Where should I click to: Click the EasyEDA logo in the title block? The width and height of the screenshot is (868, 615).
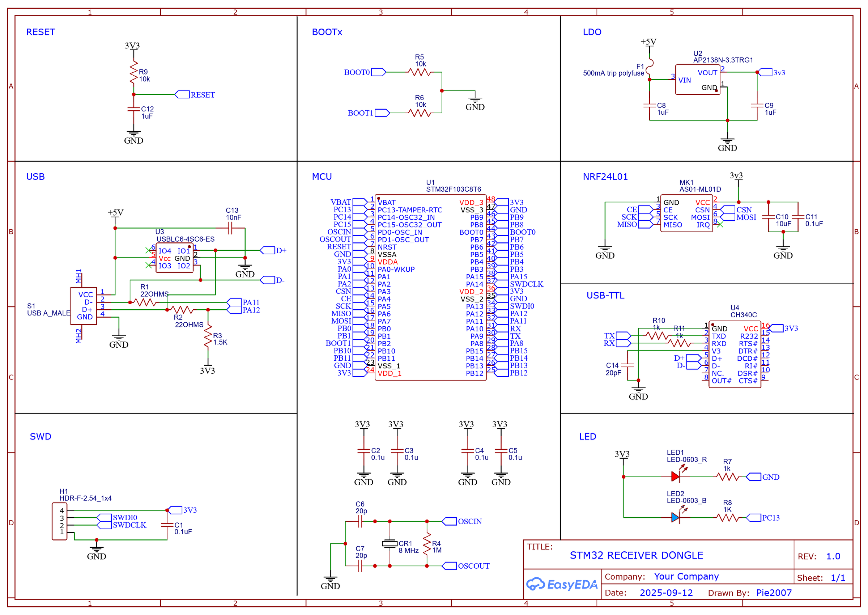tap(562, 584)
